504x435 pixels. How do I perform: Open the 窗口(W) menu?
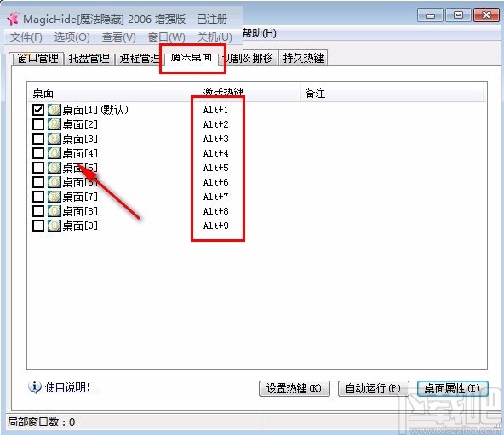coord(167,37)
